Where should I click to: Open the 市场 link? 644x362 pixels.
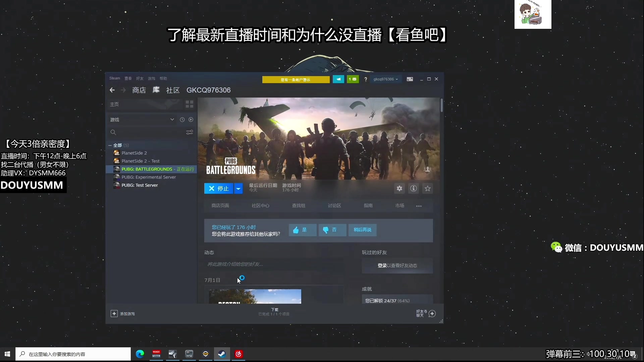click(400, 206)
